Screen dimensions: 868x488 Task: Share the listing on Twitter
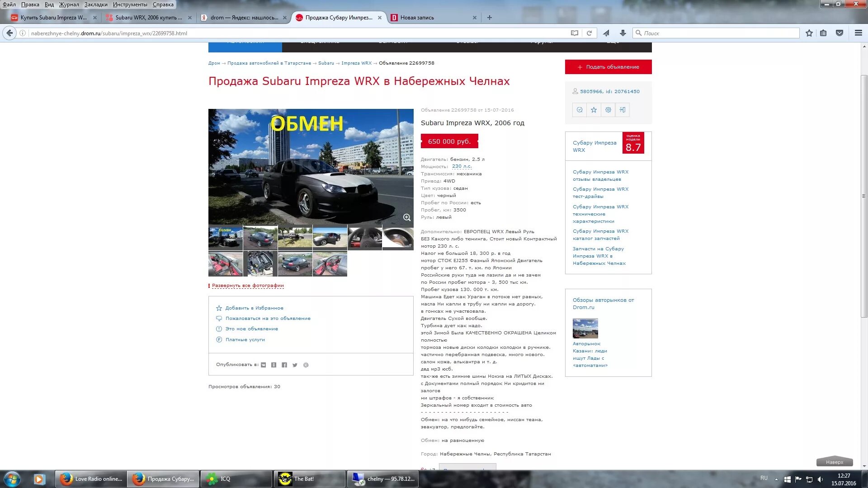point(295,365)
